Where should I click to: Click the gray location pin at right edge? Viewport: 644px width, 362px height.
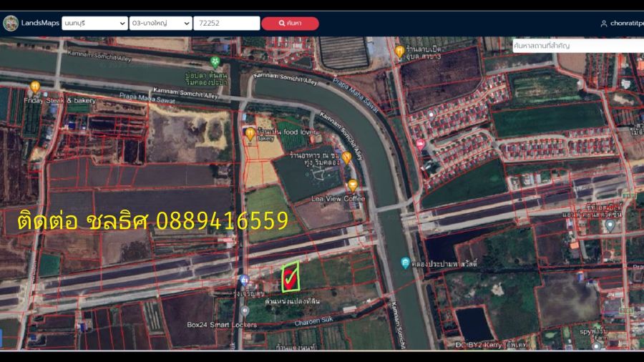610,225
